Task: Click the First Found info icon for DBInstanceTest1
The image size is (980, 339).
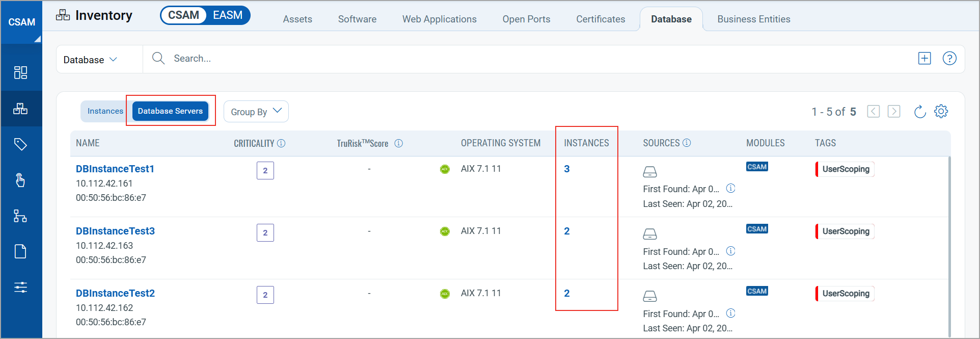Action: (x=730, y=188)
